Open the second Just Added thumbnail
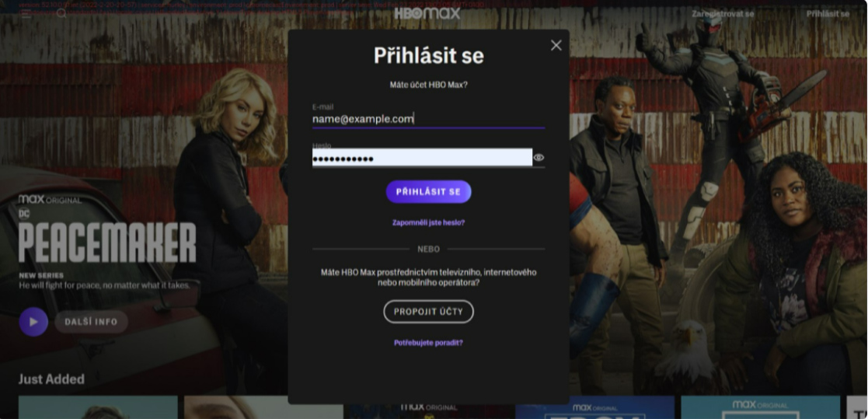The width and height of the screenshot is (868, 419). pyautogui.click(x=263, y=407)
